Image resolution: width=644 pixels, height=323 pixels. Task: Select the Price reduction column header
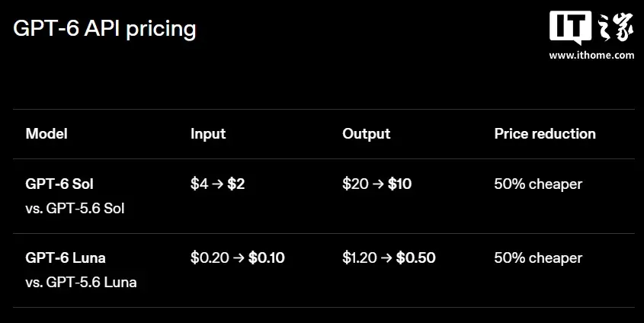(545, 134)
